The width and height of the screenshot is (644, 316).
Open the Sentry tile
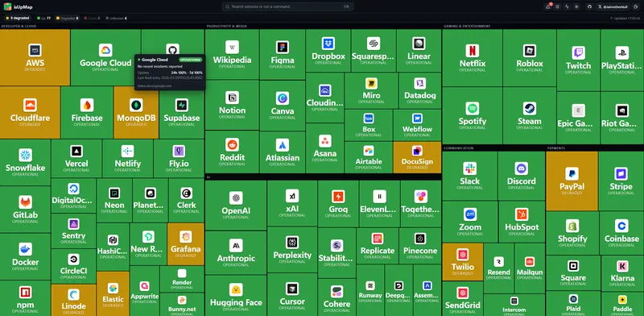[73, 231]
